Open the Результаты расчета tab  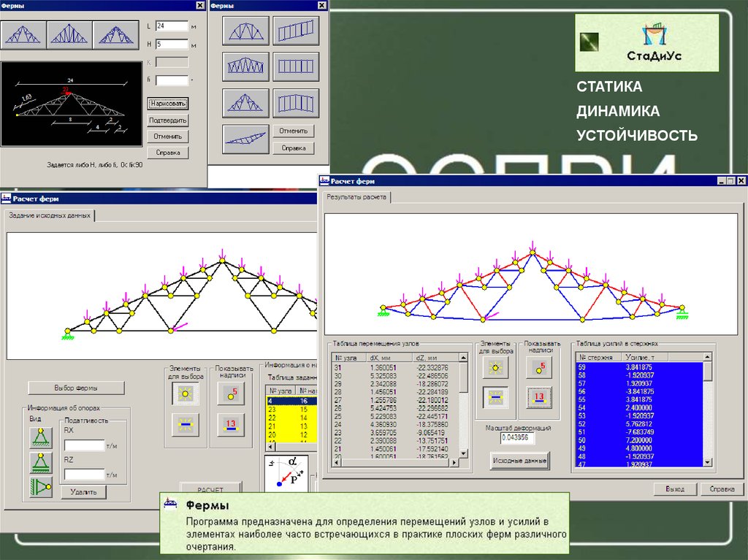[358, 196]
